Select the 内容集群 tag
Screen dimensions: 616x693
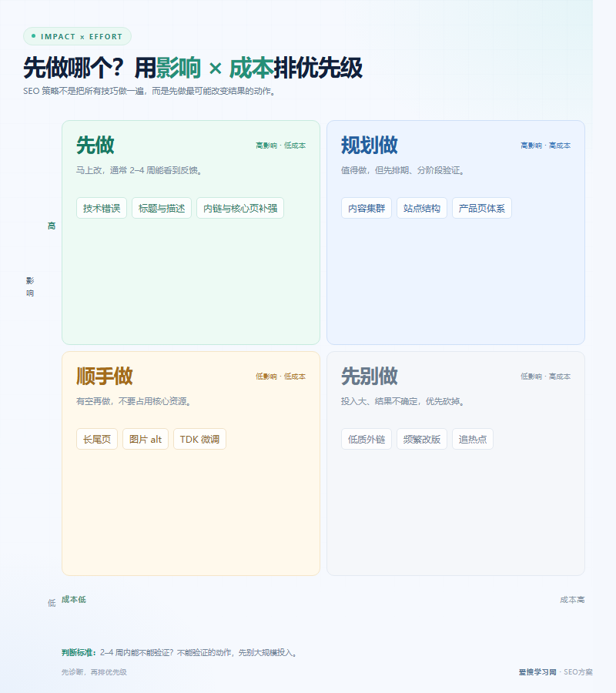[367, 208]
